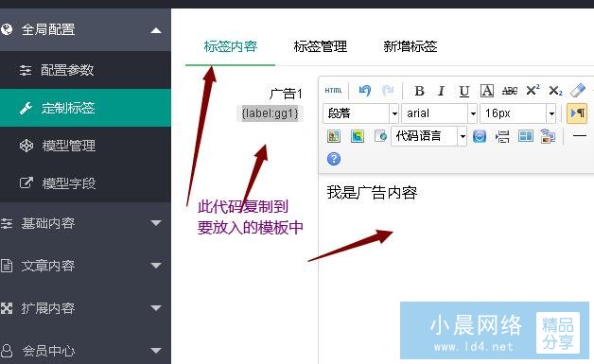Switch to the 标签内容 tab

231,46
